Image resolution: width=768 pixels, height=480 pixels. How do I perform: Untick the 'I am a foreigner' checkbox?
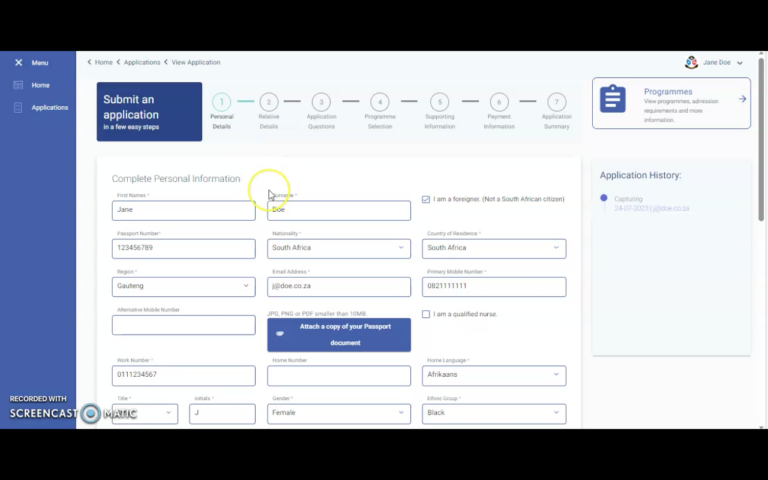point(426,199)
